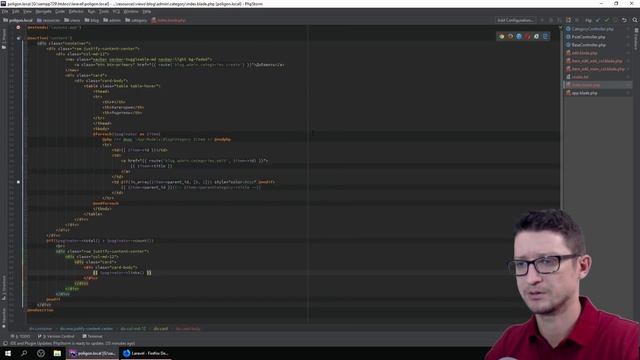
Task: Open in Edge browser icon
Action: point(545,36)
